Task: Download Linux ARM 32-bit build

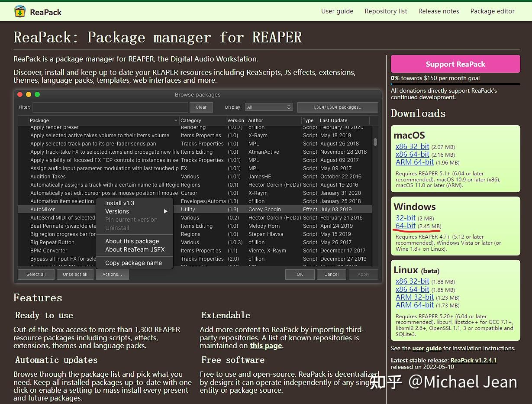Action: (415, 297)
